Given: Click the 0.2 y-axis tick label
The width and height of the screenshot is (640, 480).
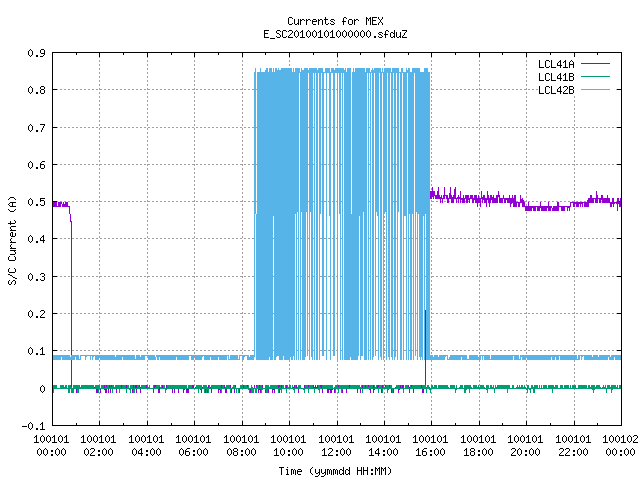Looking at the screenshot, I should [x=36, y=314].
